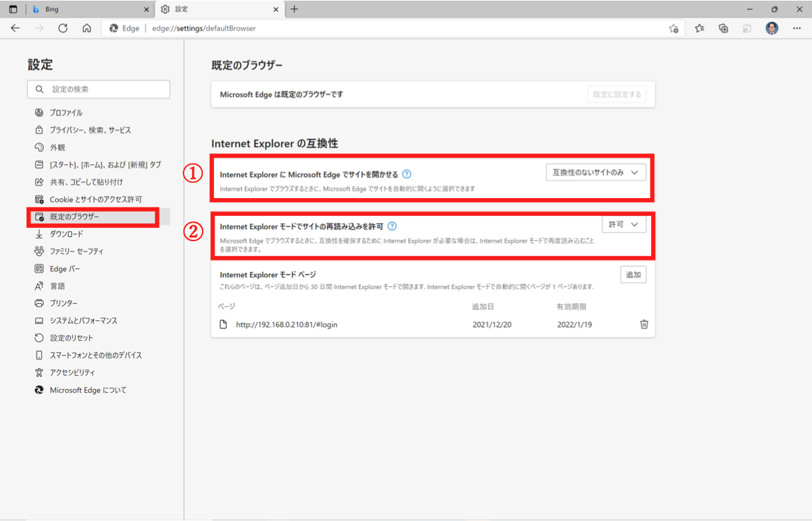Select 既定のブラウザー in sidebar
This screenshot has width=812, height=521.
click(x=98, y=217)
